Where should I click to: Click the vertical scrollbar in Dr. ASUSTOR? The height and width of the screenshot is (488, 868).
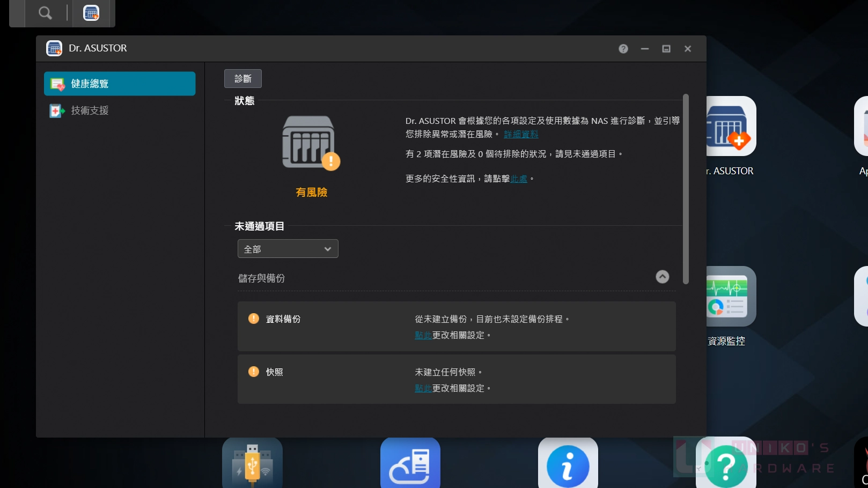pos(686,189)
